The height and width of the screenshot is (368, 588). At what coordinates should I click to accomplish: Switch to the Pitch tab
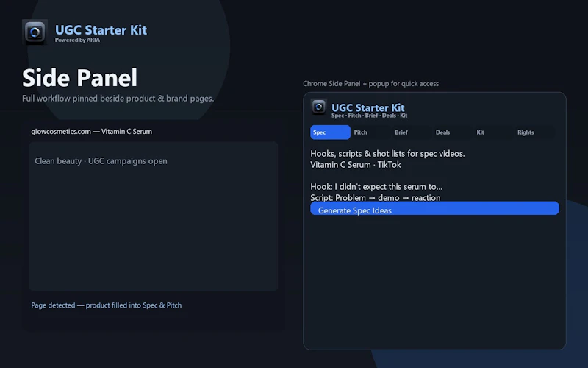(x=371, y=132)
